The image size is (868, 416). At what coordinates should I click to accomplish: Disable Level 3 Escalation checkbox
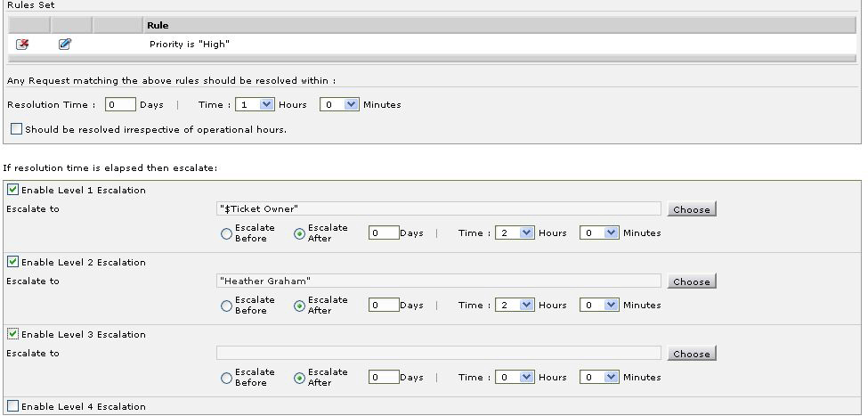click(12, 334)
